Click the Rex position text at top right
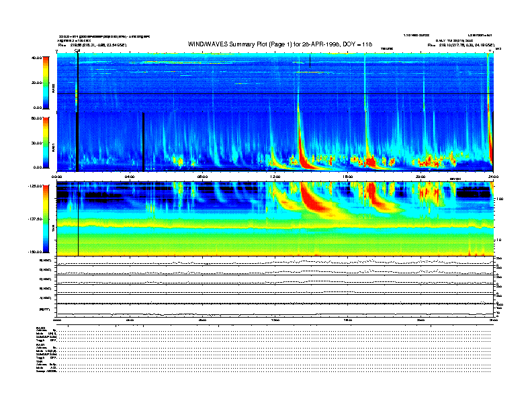The height and width of the screenshot is (411, 532). [461, 45]
